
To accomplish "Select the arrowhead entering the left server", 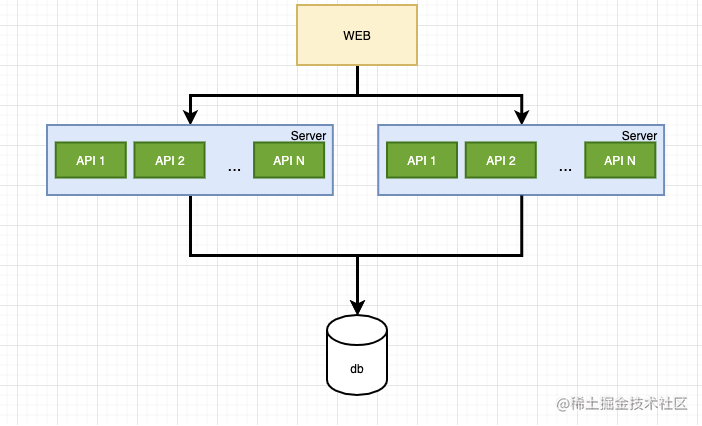I will click(x=190, y=117).
